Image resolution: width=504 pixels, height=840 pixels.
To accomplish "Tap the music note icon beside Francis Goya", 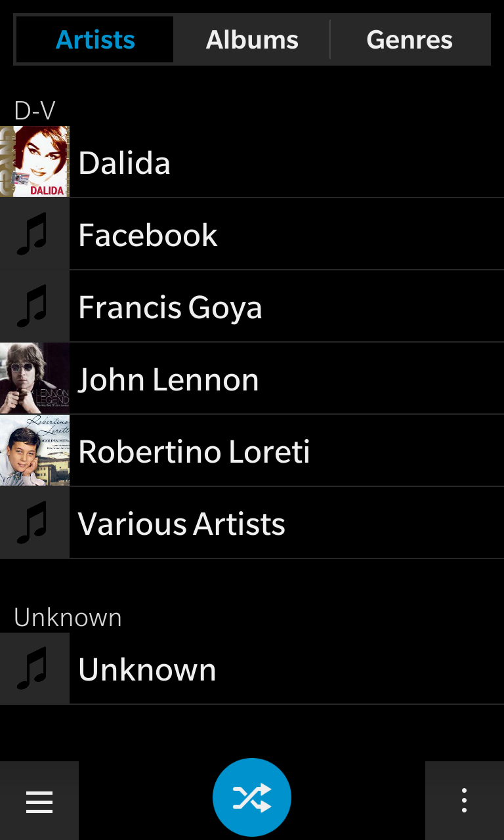I will tap(34, 306).
